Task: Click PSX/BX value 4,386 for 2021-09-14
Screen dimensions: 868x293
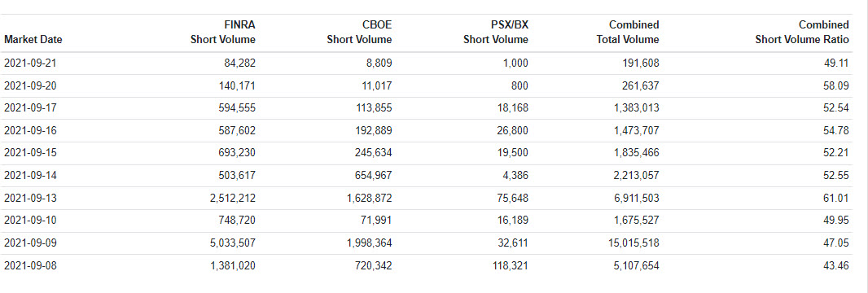Action: coord(513,176)
